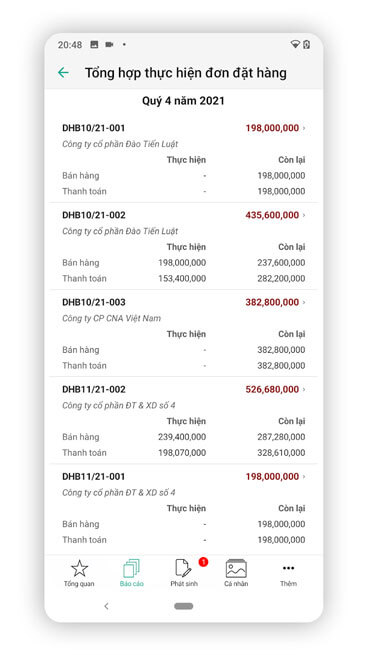Screen dimensions: 367x655
Task: Tap red notification badge on Phát sinh
Action: [203, 562]
